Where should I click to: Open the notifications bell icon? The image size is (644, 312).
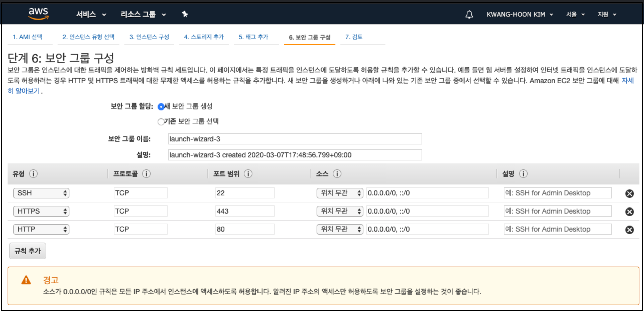[x=469, y=14]
